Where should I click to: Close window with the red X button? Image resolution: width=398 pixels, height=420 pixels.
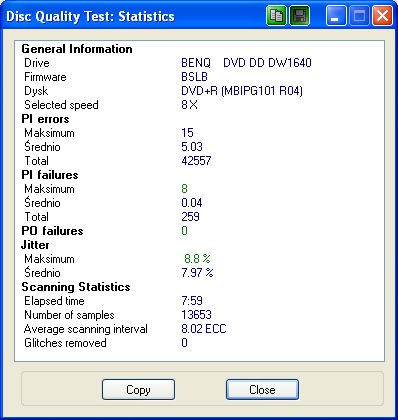(x=382, y=16)
